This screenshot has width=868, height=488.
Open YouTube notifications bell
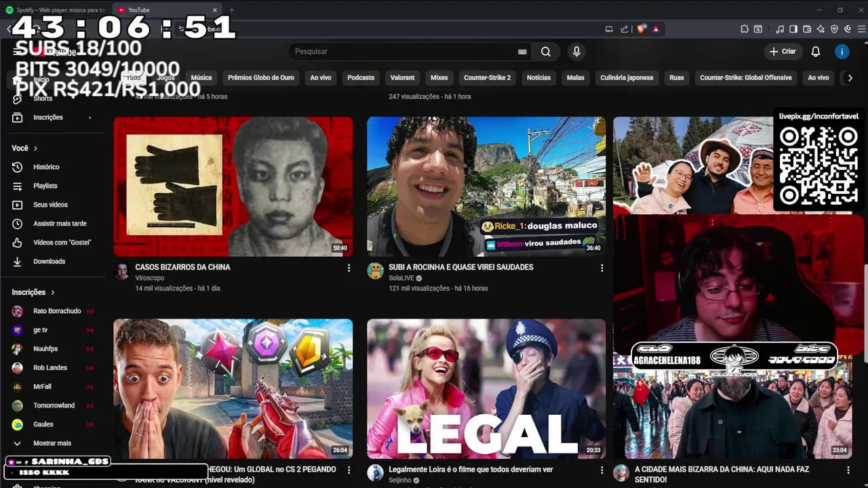tap(816, 52)
